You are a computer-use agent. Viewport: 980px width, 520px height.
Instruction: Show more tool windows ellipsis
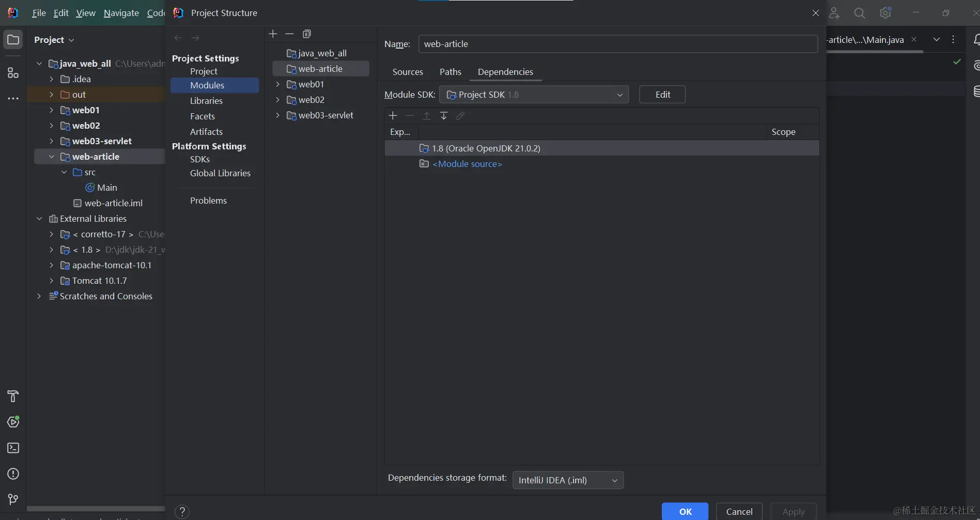tap(13, 98)
